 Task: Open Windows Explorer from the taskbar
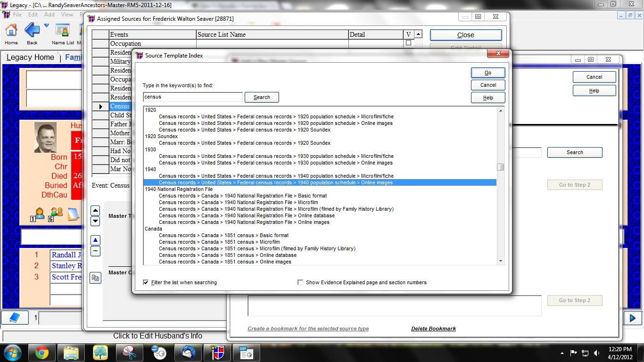pos(72,353)
